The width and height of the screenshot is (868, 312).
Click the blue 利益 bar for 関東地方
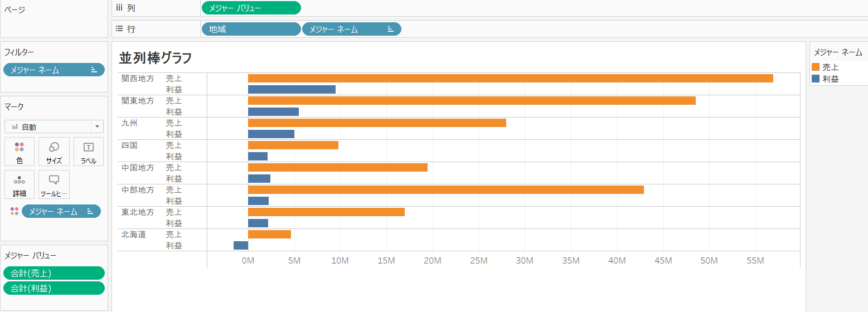273,111
